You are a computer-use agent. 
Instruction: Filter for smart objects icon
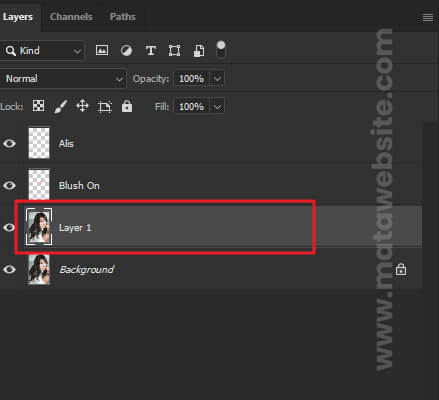coord(199,51)
